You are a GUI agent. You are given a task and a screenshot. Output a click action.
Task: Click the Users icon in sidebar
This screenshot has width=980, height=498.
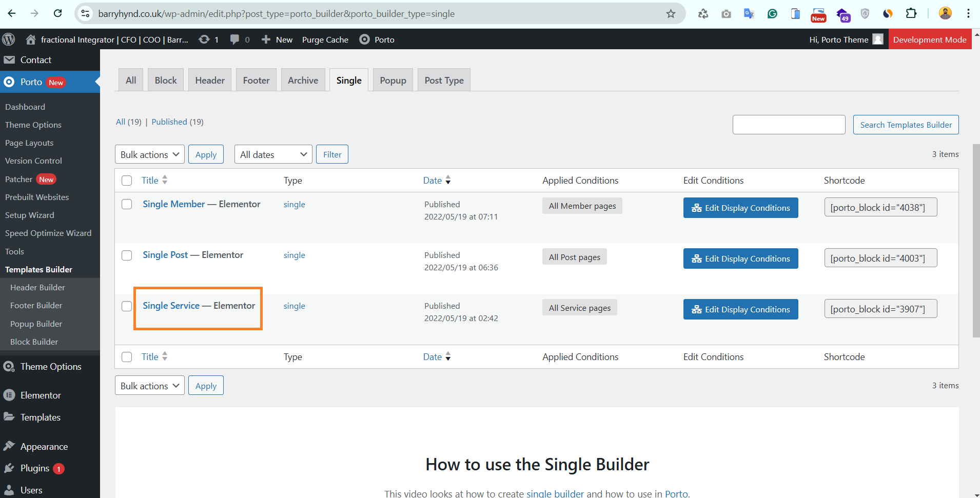tap(9, 490)
